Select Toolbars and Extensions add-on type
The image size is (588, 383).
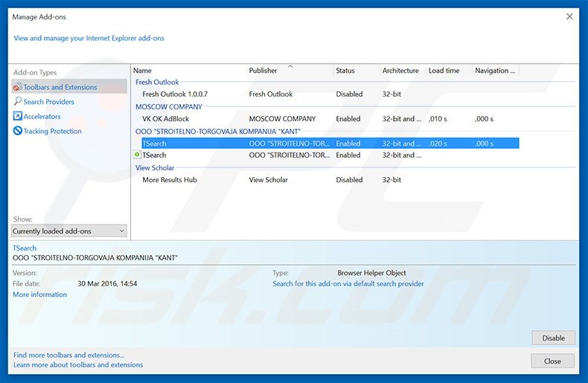click(69, 87)
